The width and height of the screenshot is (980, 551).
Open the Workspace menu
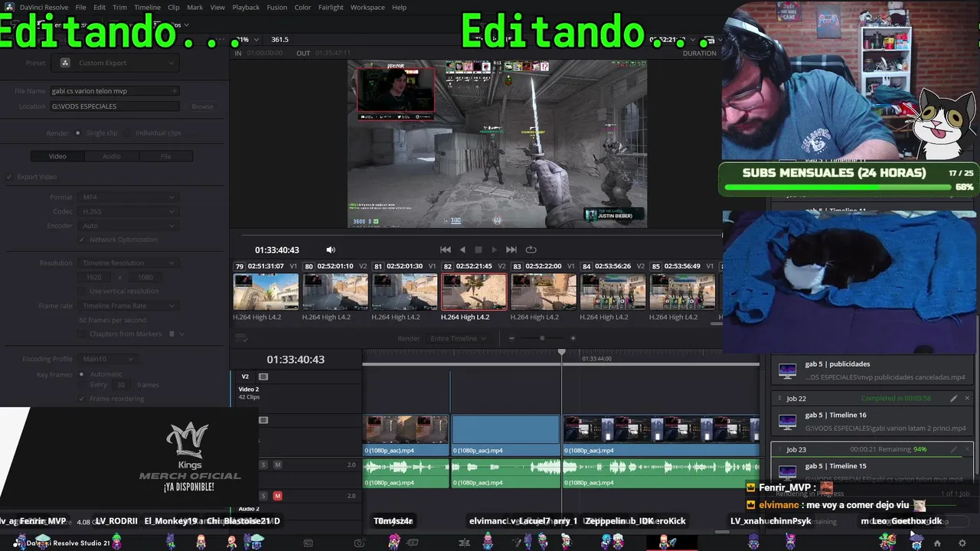(x=367, y=7)
